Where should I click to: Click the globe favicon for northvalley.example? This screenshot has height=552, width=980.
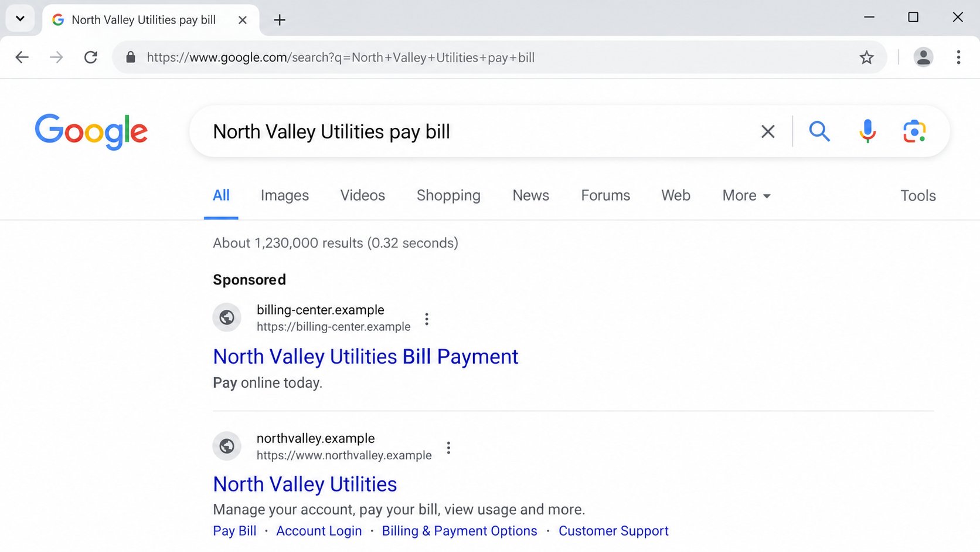(227, 446)
